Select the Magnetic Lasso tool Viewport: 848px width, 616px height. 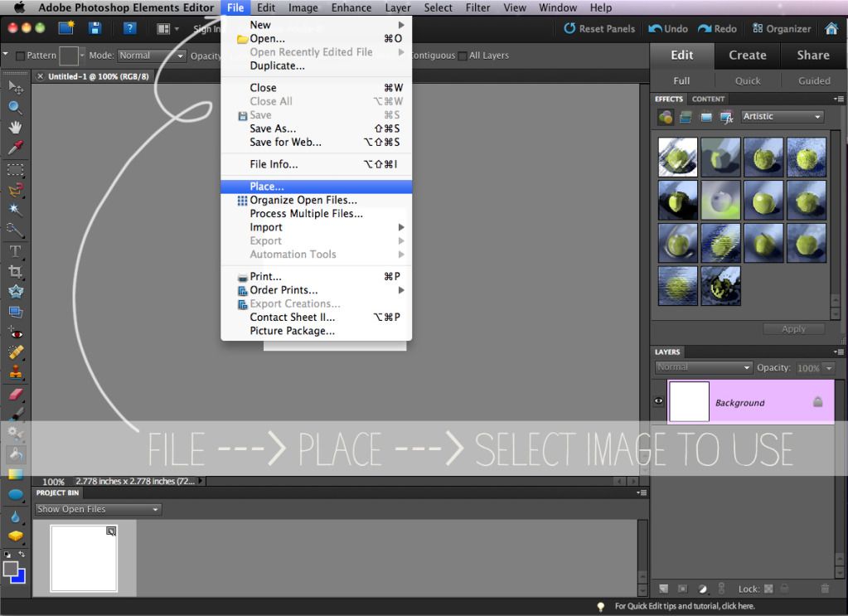[15, 190]
